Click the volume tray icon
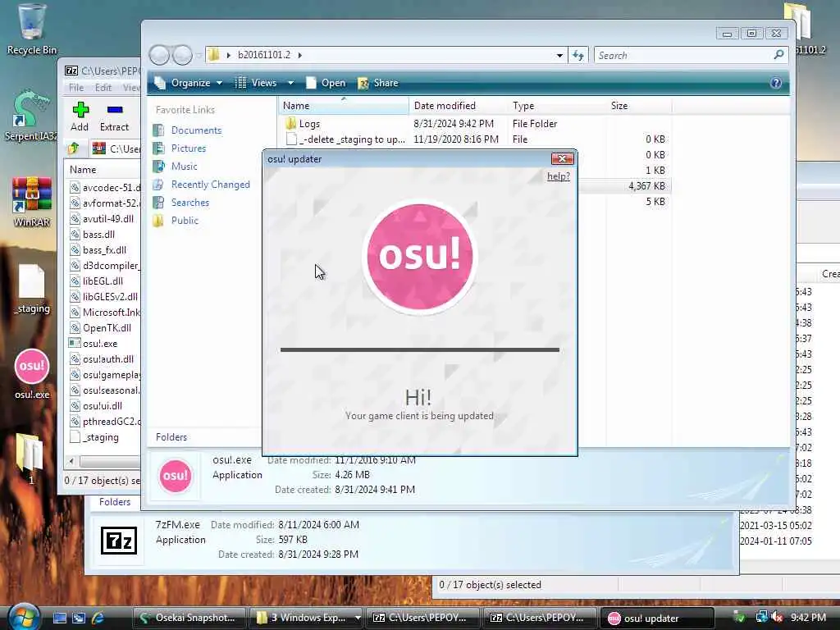840x630 pixels. tap(778, 618)
